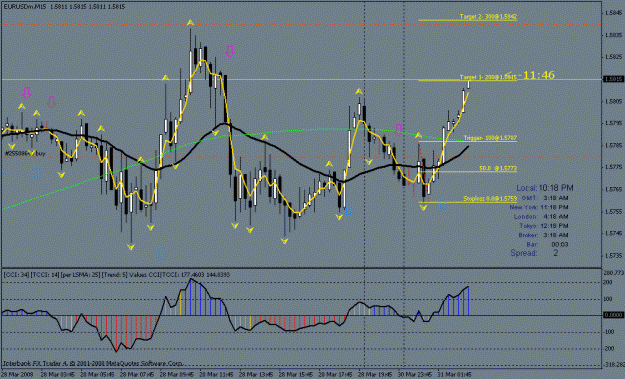Select the Target 2 level label at 1.5842
This screenshot has height=379, width=625.
point(488,17)
